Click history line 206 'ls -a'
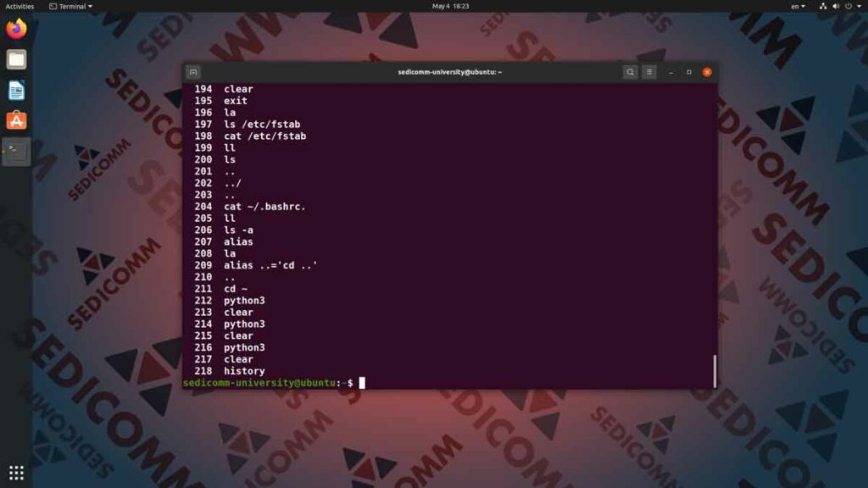The image size is (868, 488). click(224, 230)
